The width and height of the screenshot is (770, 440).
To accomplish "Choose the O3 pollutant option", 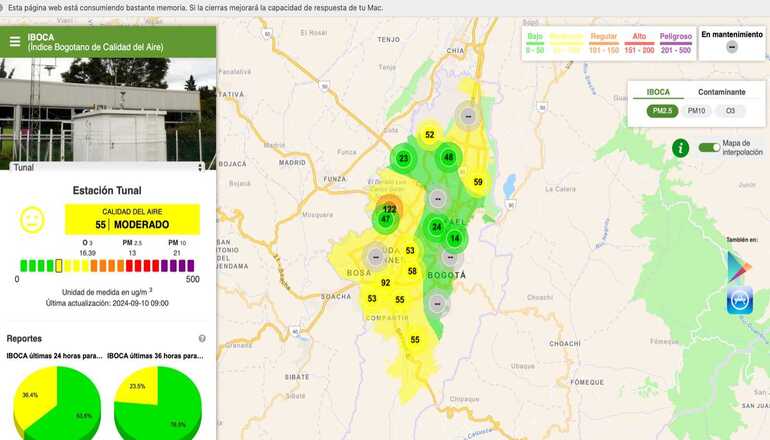I will 729,111.
